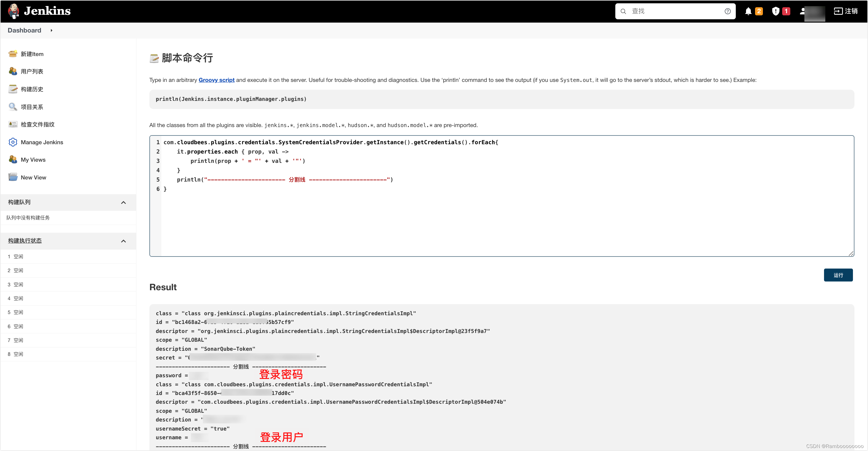
Task: Collapse the 构建队列 panel
Action: point(123,202)
